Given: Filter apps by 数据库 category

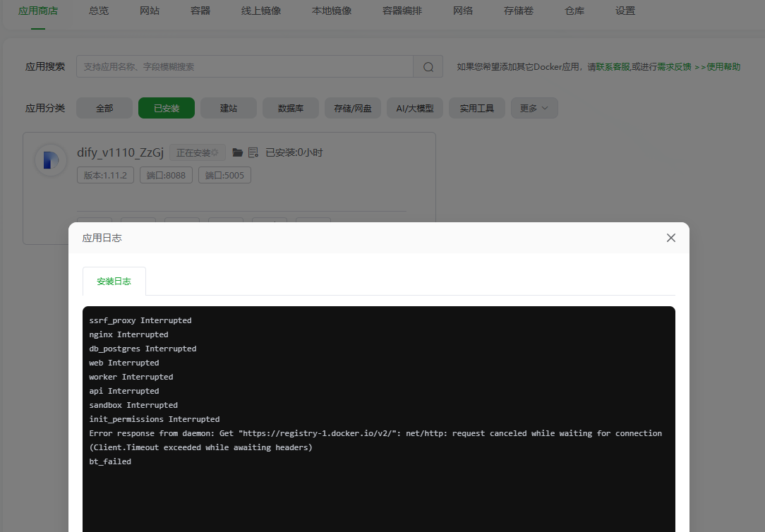Looking at the screenshot, I should [x=290, y=108].
